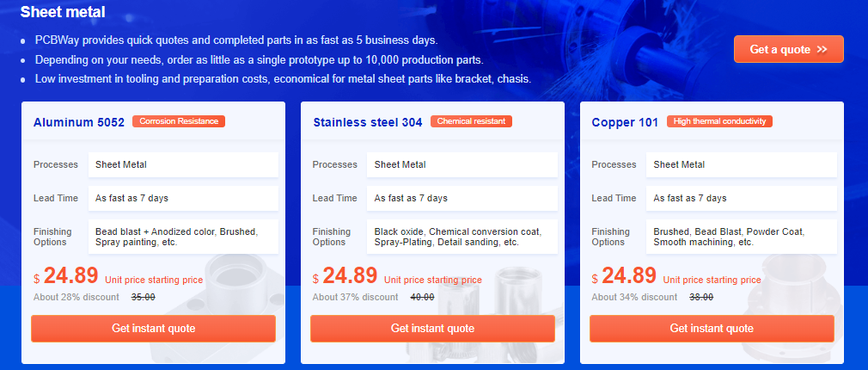Image resolution: width=868 pixels, height=370 pixels.
Task: Get instant quote for Copper 101
Action: tap(712, 329)
